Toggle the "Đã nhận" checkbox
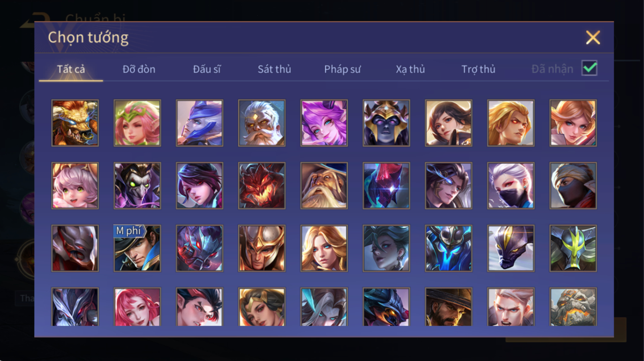This screenshot has width=644, height=361. click(589, 68)
